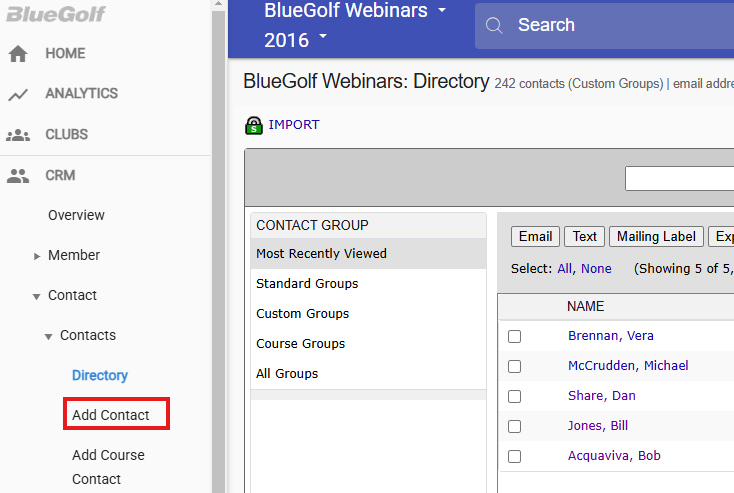Click the IMPORT link
Screen dimensions: 734x493
(294, 125)
